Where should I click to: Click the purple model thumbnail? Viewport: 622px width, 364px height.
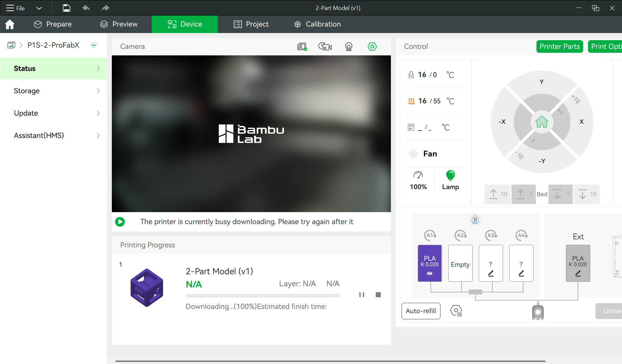[147, 288]
